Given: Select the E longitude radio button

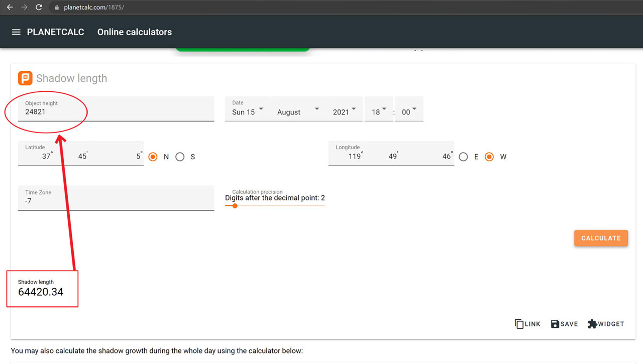Looking at the screenshot, I should (x=463, y=157).
